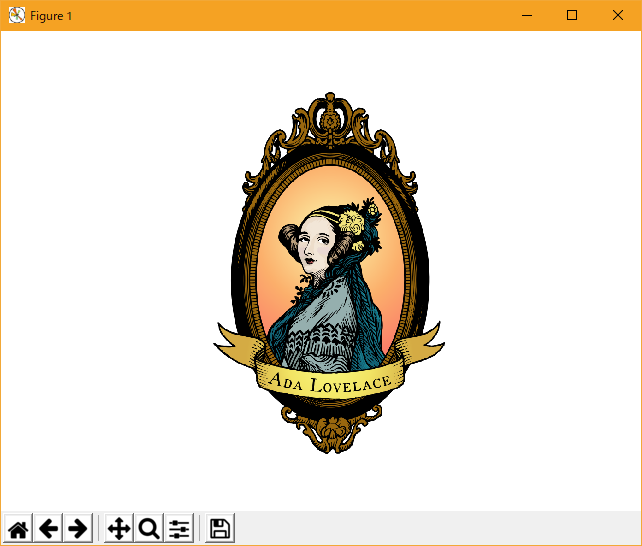Viewport: 642px width, 546px height.
Task: Click the Home reset view icon
Action: [18, 529]
